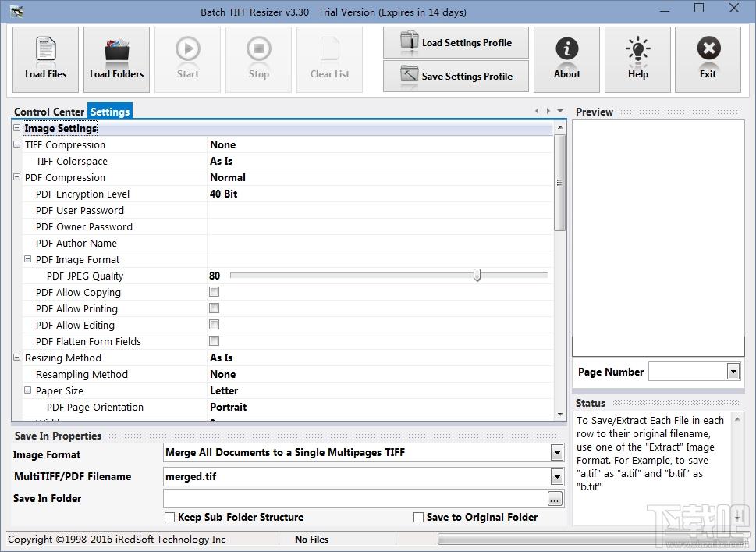Open the Page Number dropdown
756x552 pixels.
[733, 372]
